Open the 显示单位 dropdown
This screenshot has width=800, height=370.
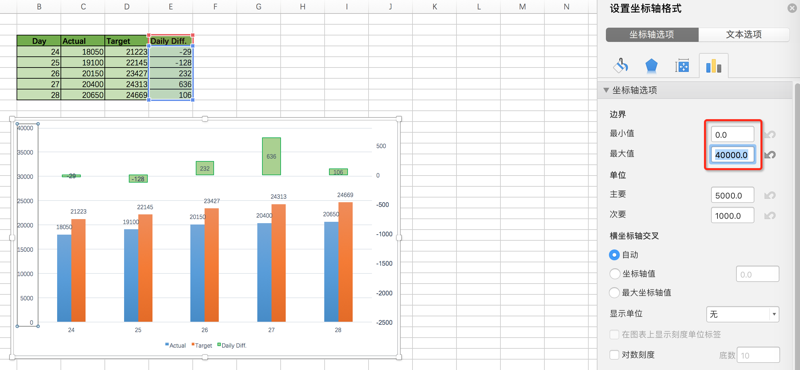coord(743,314)
